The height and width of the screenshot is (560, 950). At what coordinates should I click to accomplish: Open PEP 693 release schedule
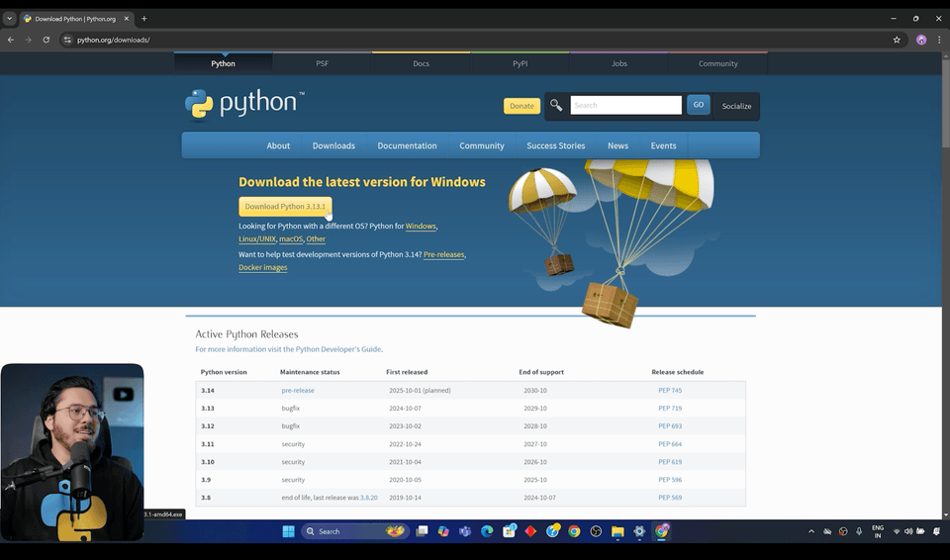(x=670, y=426)
